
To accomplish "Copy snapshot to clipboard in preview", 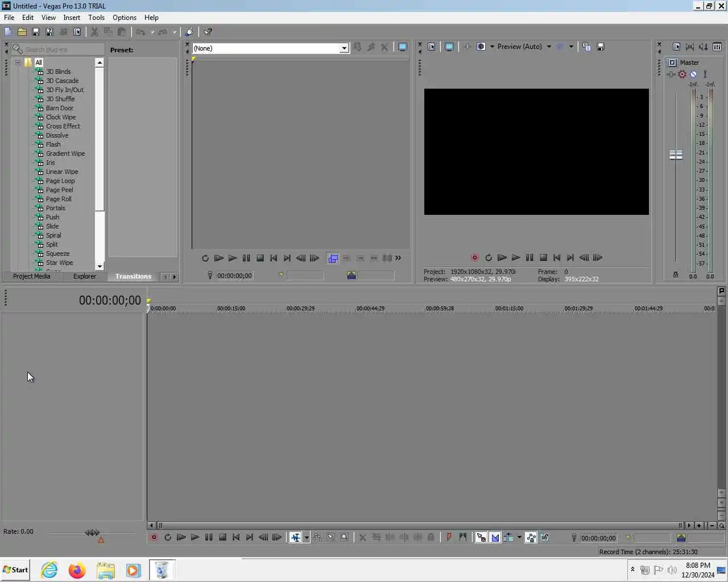I will (x=586, y=47).
